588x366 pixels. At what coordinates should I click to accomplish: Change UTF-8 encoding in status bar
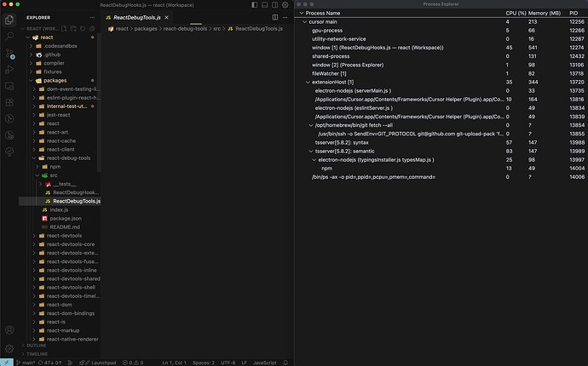[228, 363]
